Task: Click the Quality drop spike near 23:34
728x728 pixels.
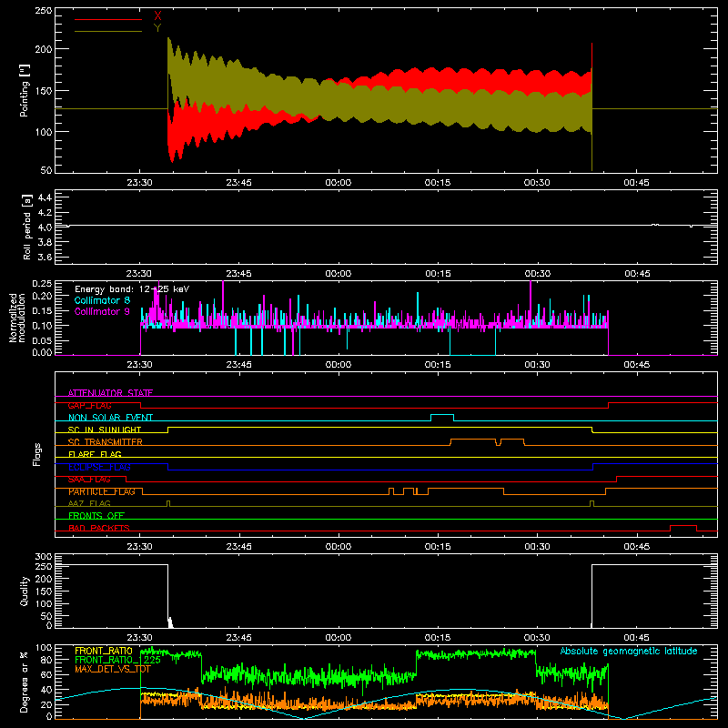Action: 170,622
